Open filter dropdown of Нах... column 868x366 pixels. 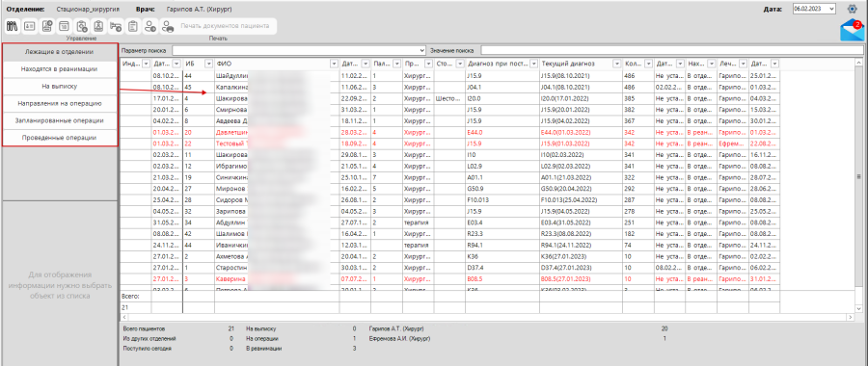click(711, 64)
